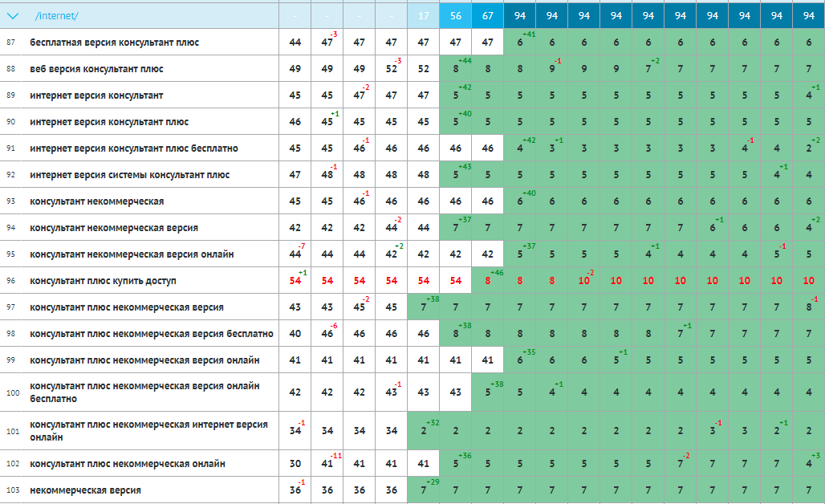Click cell 45 with +1 in row 90

click(x=327, y=121)
